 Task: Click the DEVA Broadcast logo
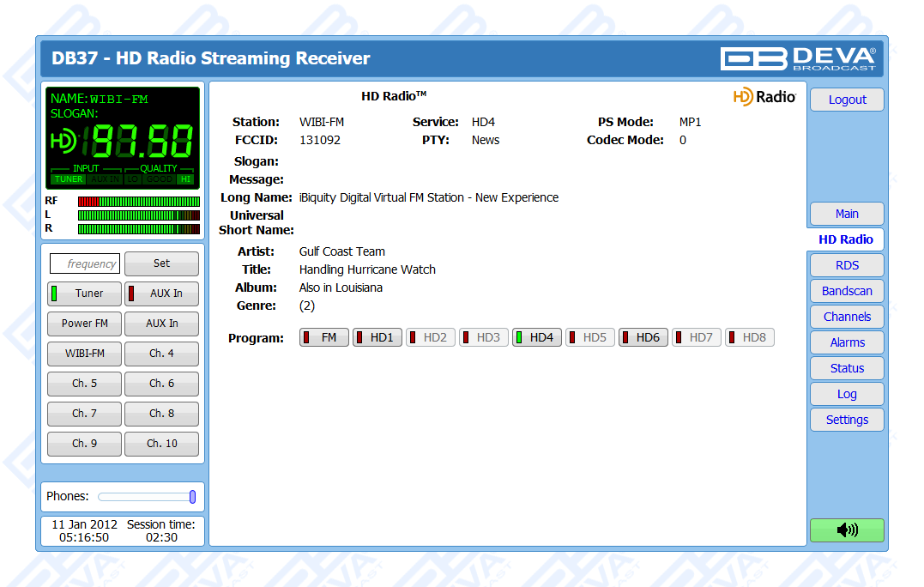797,58
